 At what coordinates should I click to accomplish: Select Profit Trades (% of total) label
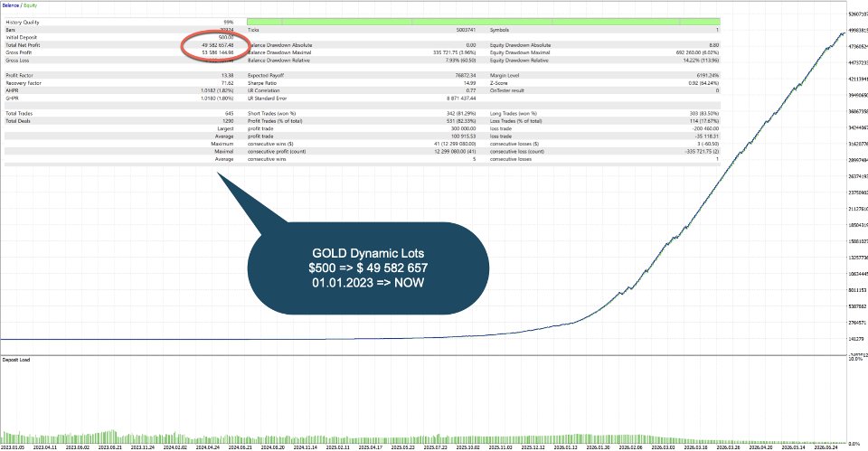(x=275, y=120)
